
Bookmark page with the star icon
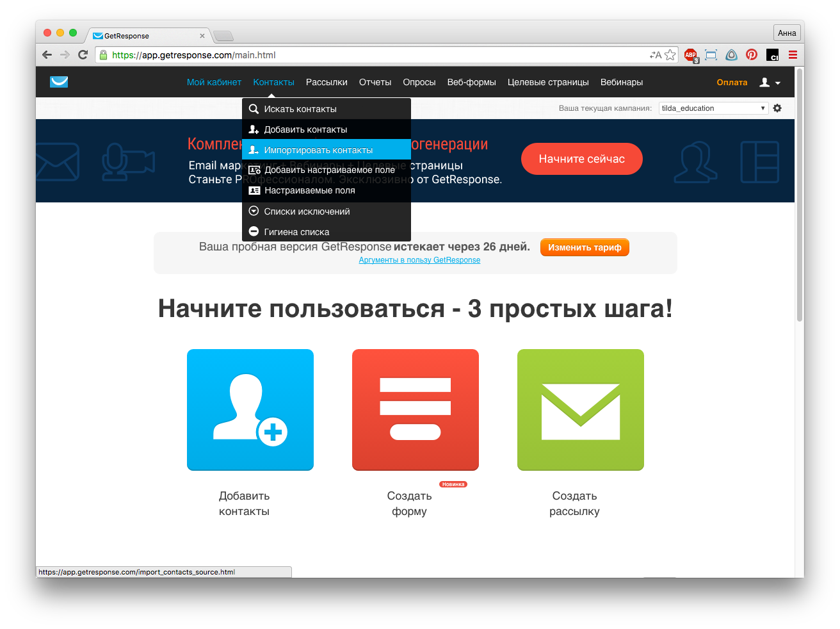tap(670, 55)
